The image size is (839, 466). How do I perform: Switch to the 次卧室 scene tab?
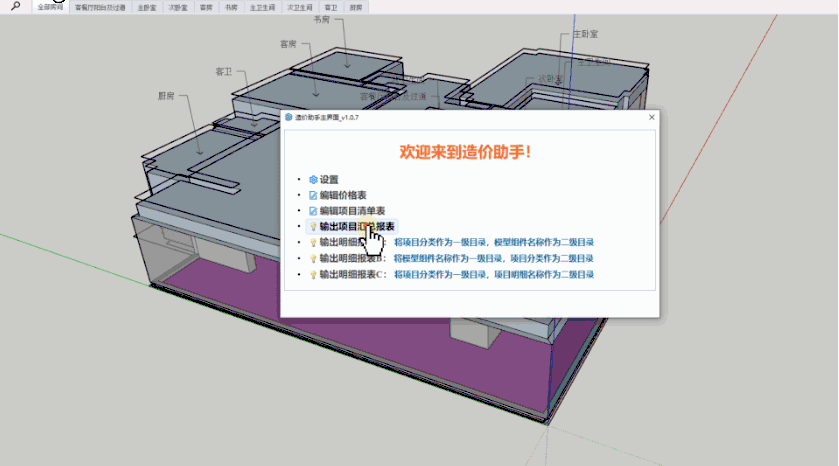coord(177,7)
